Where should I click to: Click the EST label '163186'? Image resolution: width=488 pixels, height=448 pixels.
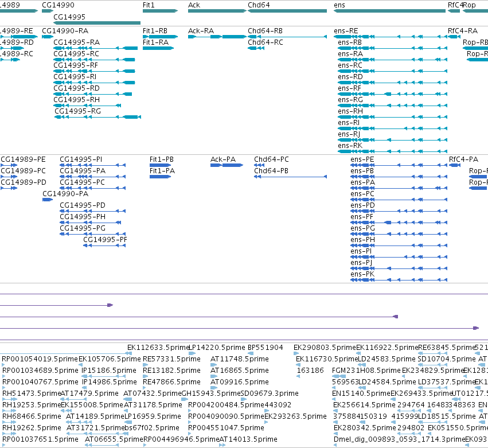(310, 371)
